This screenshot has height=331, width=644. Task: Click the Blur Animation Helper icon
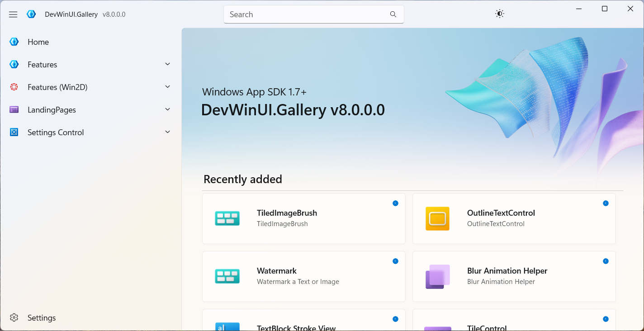437,276
